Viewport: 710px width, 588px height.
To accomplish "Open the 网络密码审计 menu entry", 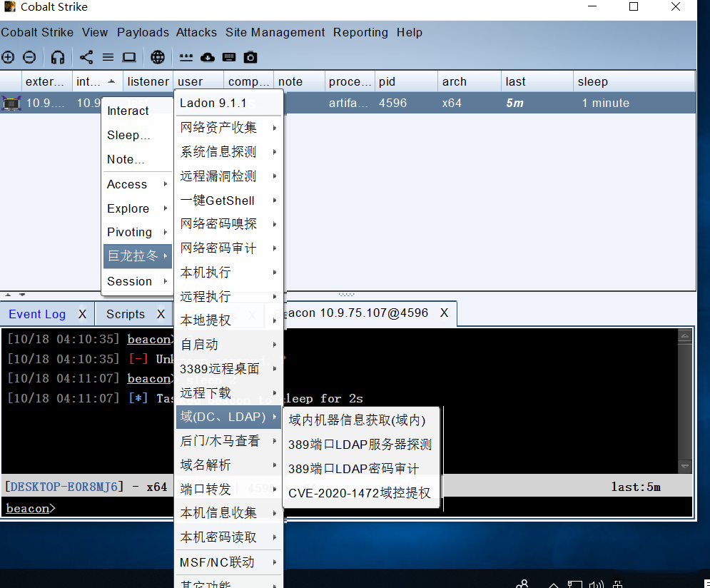I will pyautogui.click(x=228, y=248).
